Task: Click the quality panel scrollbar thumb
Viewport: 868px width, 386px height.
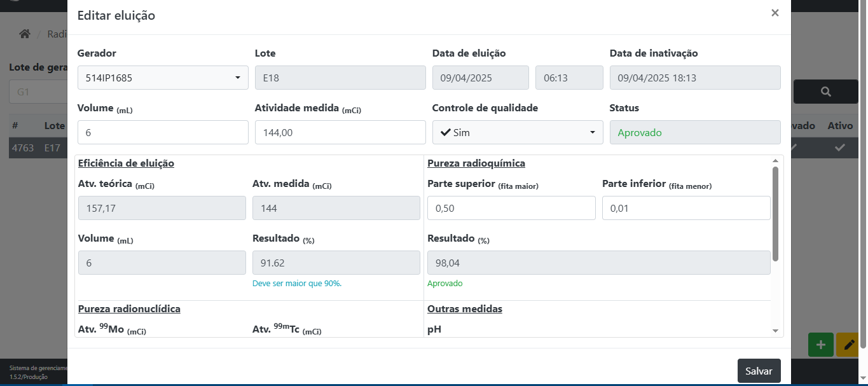Action: pos(775,213)
